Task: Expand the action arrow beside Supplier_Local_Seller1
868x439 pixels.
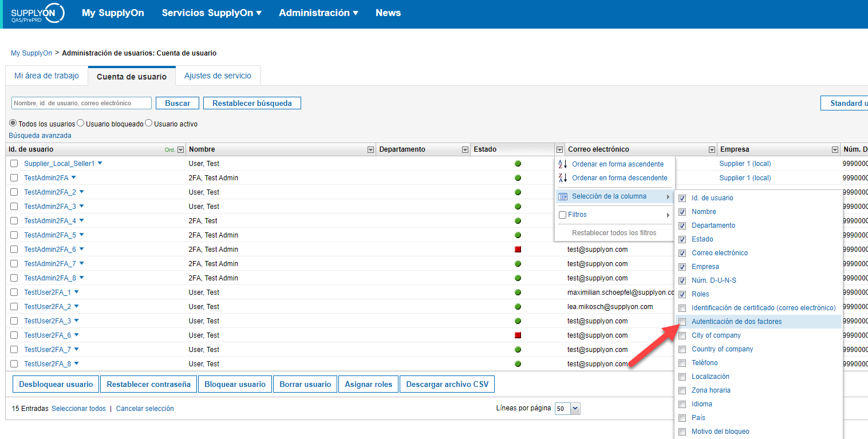Action: click(100, 163)
